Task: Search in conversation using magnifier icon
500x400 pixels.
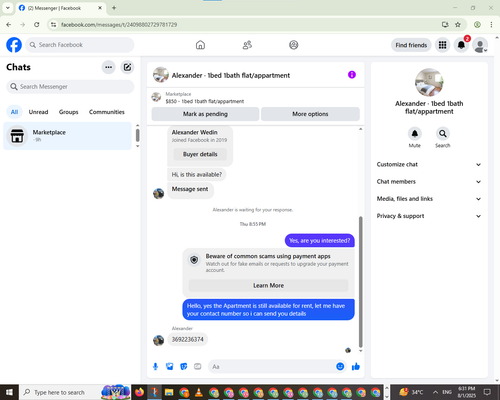Action: 443,134
